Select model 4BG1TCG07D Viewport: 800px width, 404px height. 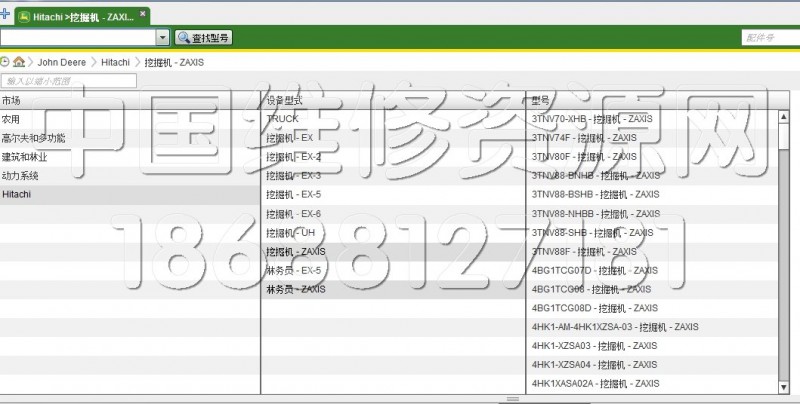click(x=652, y=270)
